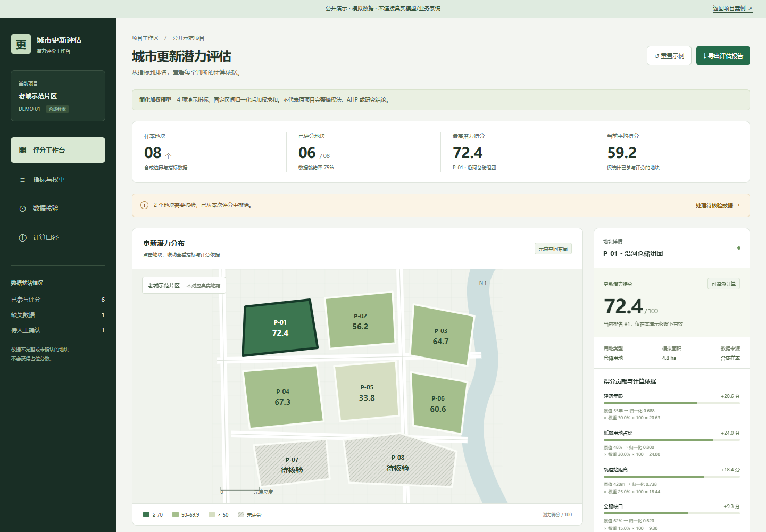Click the 低效用地占比 contribution bar
Viewport: 766px width, 532px height.
(671, 440)
